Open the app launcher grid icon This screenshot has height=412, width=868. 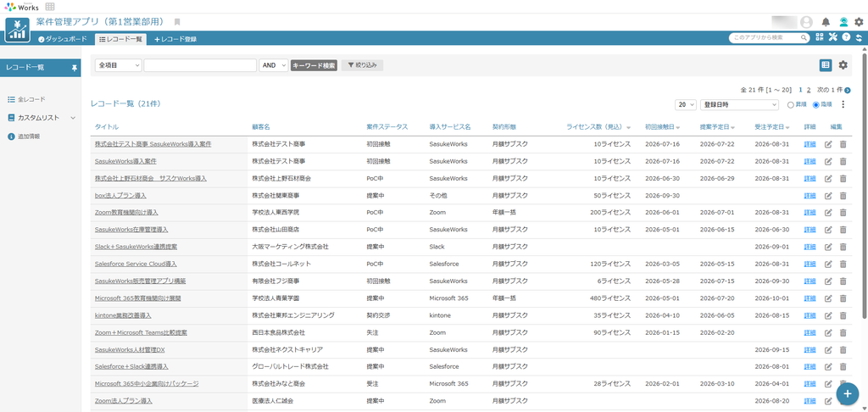[50, 7]
